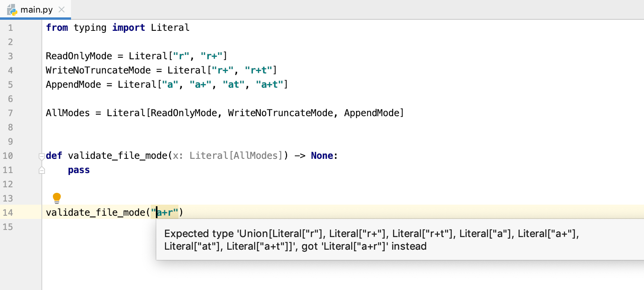This screenshot has height=290, width=644.
Task: Close the main.py editor tab
Action: (x=62, y=9)
